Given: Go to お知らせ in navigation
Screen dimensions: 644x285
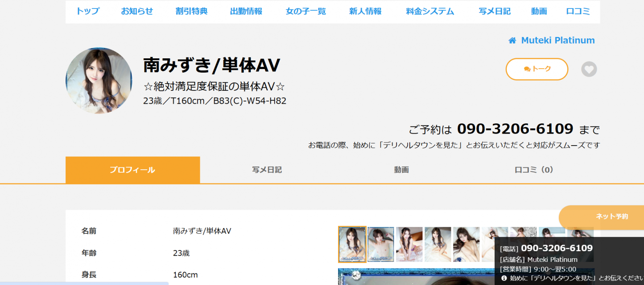Looking at the screenshot, I should point(137,12).
